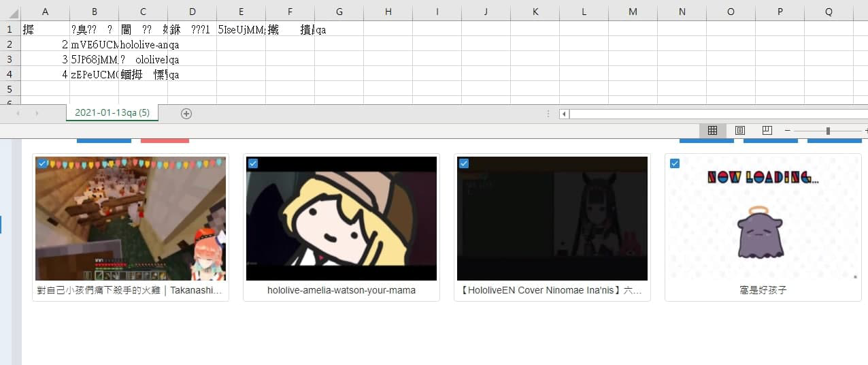The height and width of the screenshot is (365, 868).
Task: Click the '窰是好孩子' card title
Action: [x=763, y=290]
